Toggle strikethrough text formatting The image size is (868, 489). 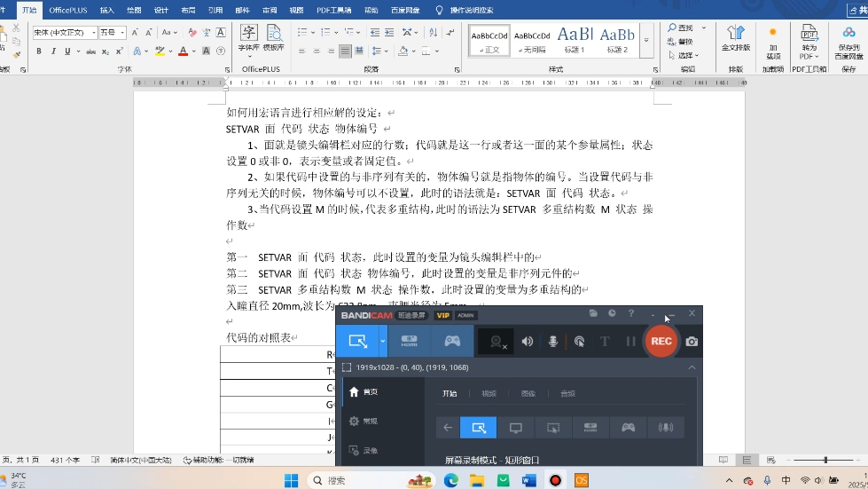point(90,51)
